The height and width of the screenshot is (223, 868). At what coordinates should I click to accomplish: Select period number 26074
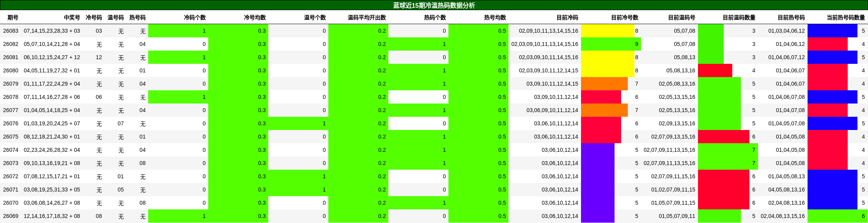[11, 150]
